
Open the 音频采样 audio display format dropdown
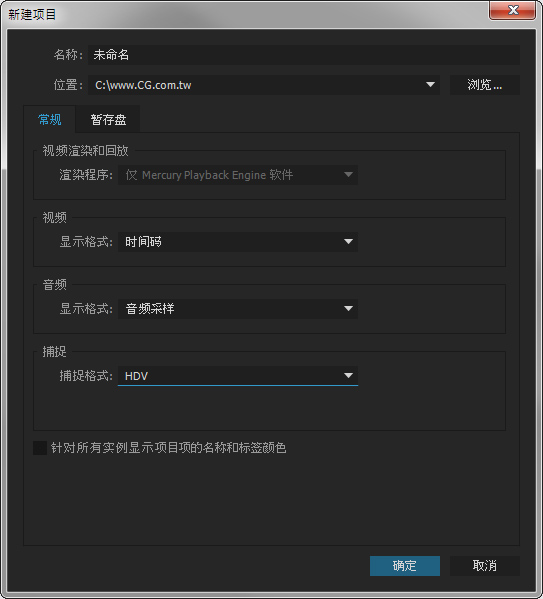coord(238,309)
